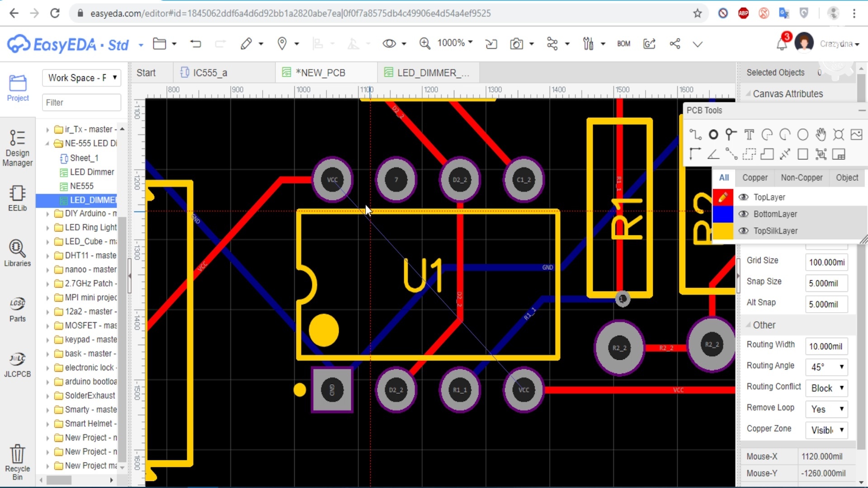Select the All layer filter tab
This screenshot has height=488, width=868.
(x=724, y=178)
